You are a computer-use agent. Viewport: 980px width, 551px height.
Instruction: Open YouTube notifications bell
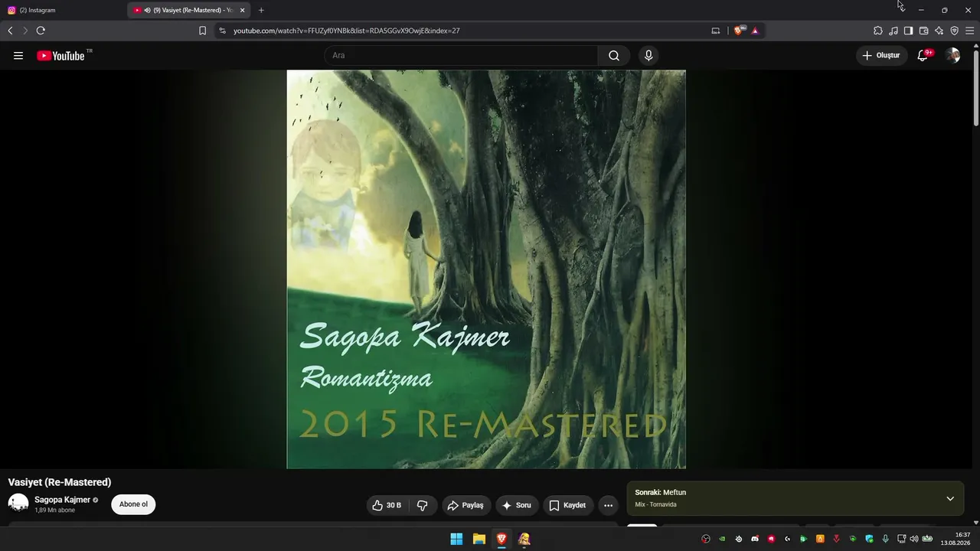click(x=923, y=55)
